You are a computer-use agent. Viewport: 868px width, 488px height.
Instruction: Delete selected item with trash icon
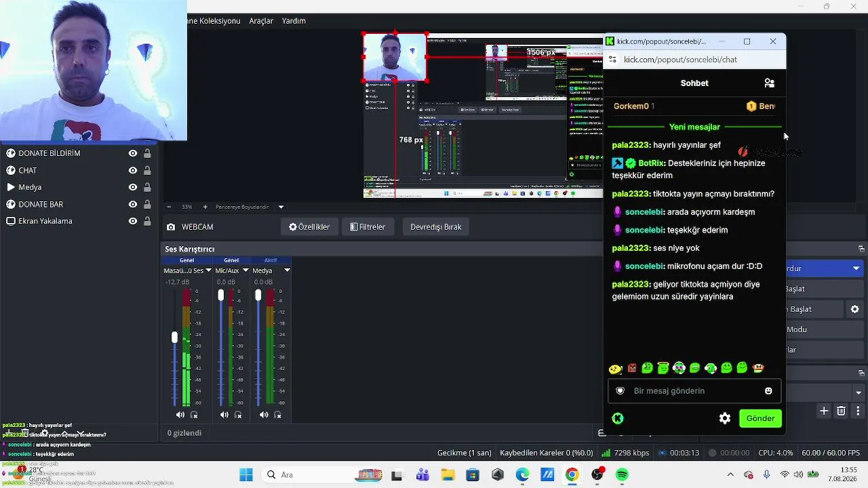[842, 411]
